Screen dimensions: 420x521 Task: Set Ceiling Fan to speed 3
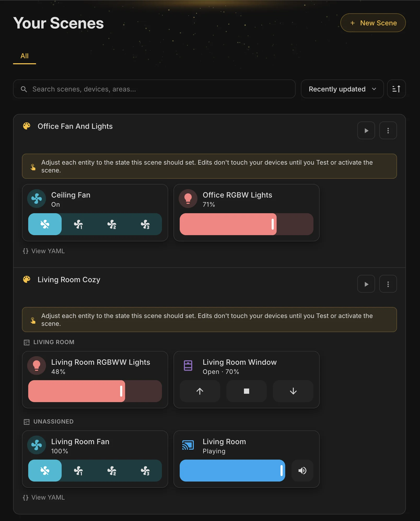(145, 224)
